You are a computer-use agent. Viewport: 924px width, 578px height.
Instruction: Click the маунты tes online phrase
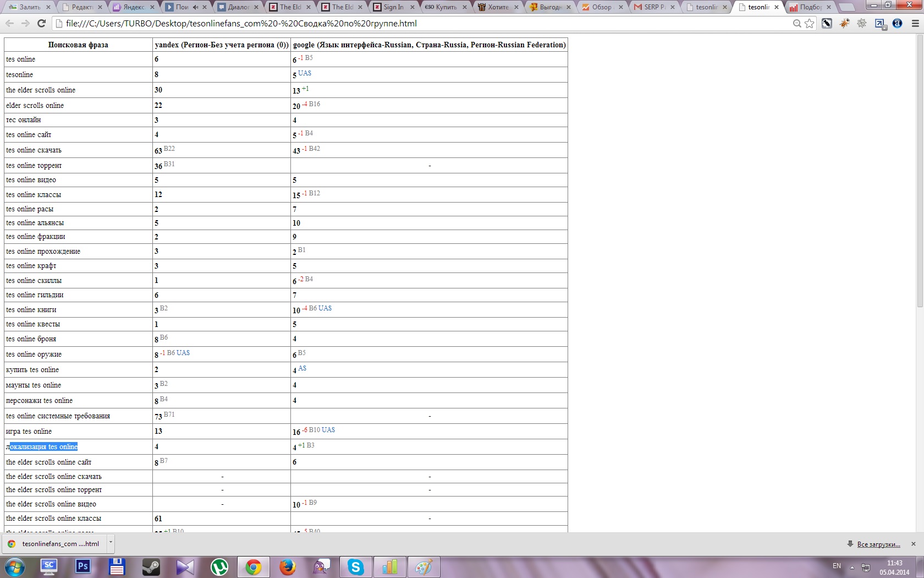(x=34, y=385)
